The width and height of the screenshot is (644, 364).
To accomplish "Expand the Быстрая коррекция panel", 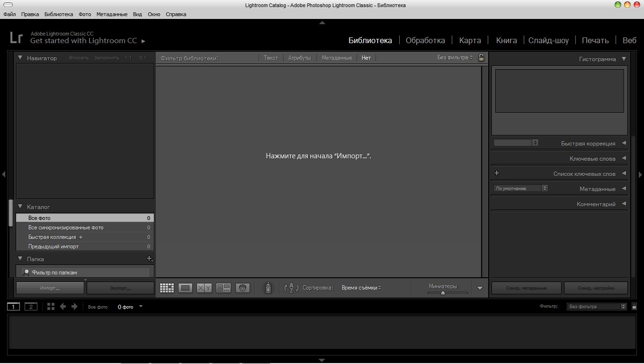I will (624, 143).
